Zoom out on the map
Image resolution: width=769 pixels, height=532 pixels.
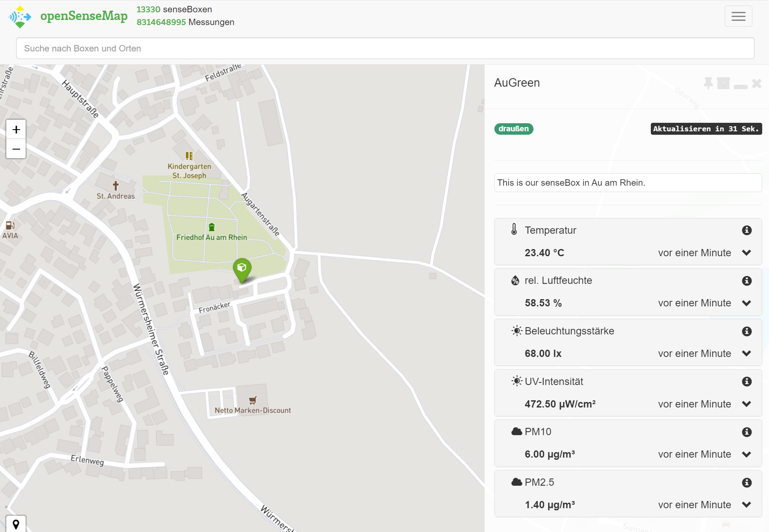(x=16, y=149)
